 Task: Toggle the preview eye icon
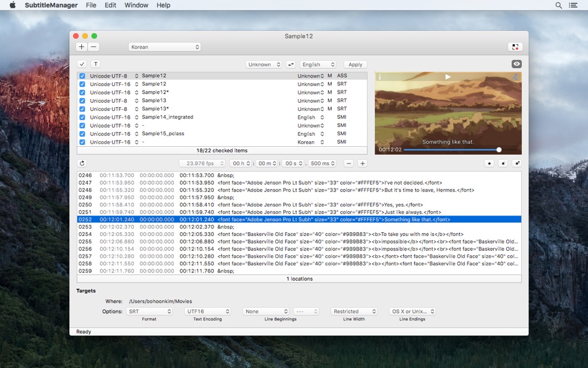tap(516, 64)
